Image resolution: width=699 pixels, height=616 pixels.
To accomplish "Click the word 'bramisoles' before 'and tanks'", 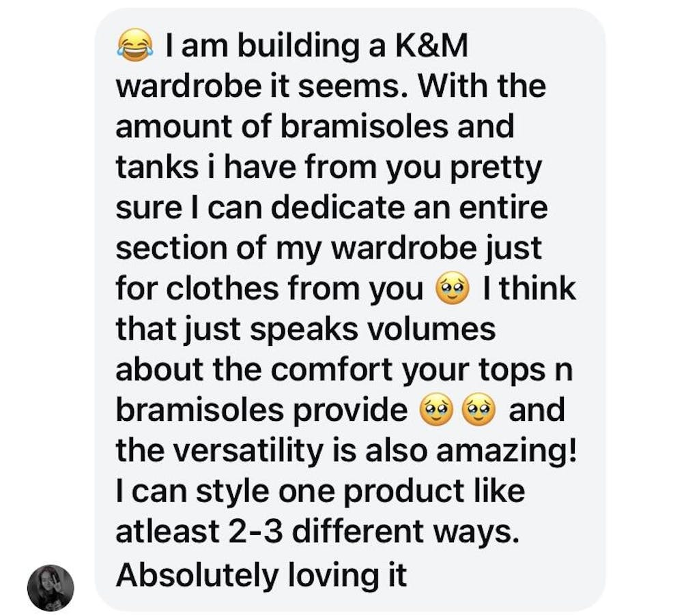I will (x=364, y=126).
